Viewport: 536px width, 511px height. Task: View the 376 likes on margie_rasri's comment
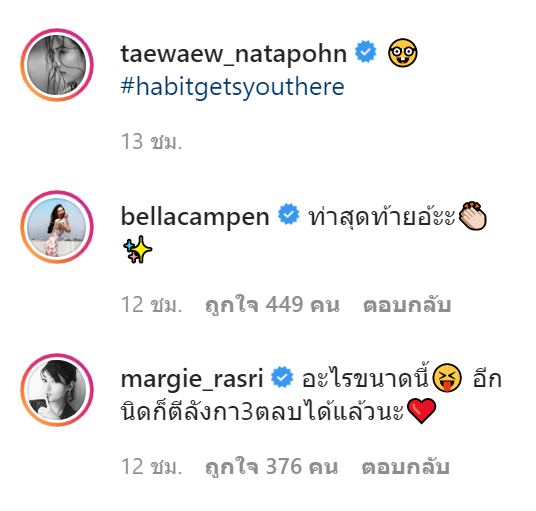coord(271,467)
